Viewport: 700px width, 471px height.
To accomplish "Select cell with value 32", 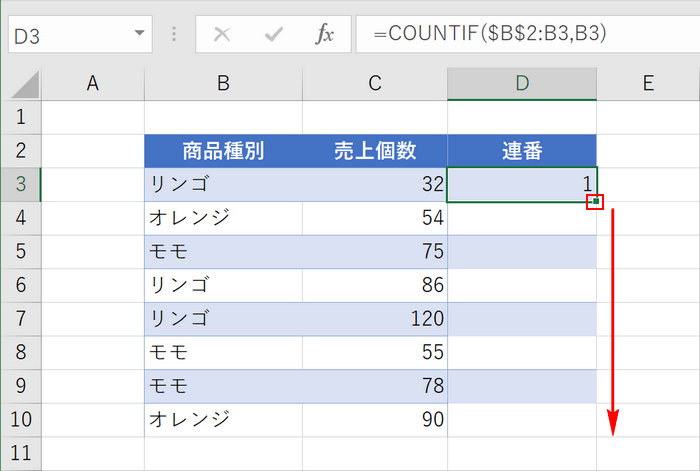I will (x=375, y=184).
